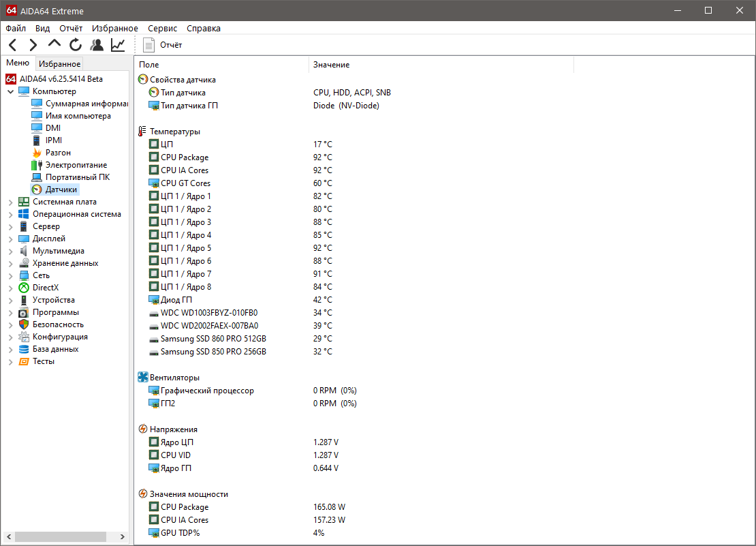Image resolution: width=756 pixels, height=546 pixels.
Task: Switch to the Избранное sidebar tab
Action: click(60, 63)
